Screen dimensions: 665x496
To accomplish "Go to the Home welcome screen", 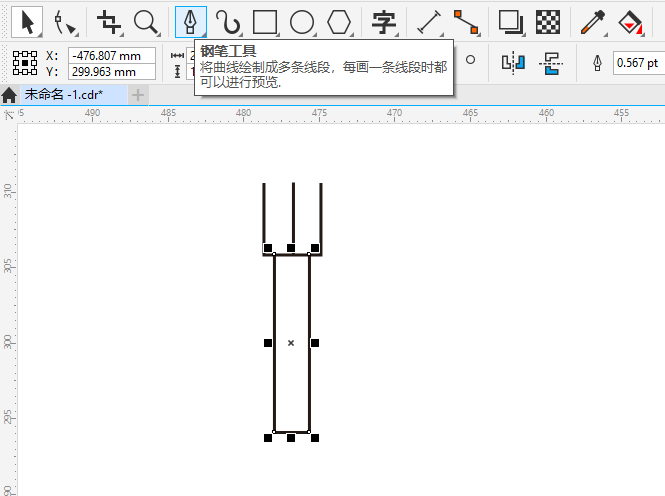I will coord(9,95).
